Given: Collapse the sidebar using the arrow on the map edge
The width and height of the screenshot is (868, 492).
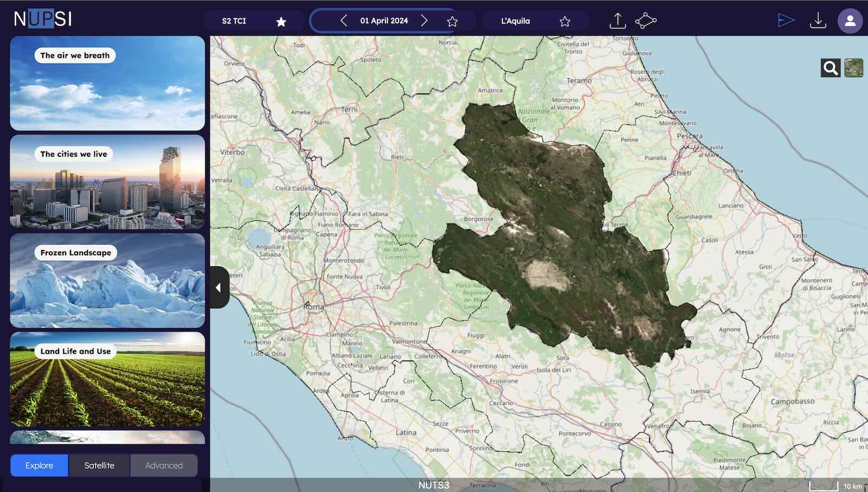Looking at the screenshot, I should click(x=219, y=287).
